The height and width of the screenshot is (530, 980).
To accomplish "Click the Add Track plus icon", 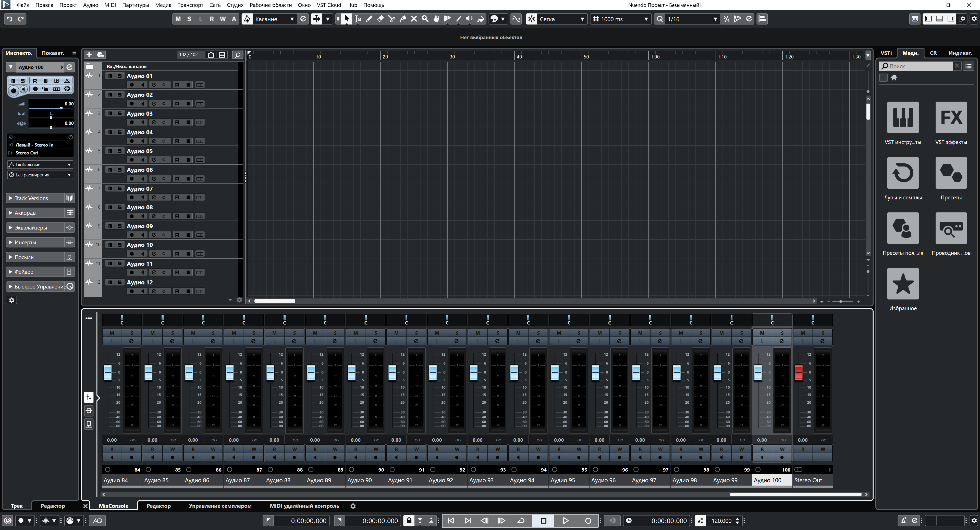I will point(89,55).
